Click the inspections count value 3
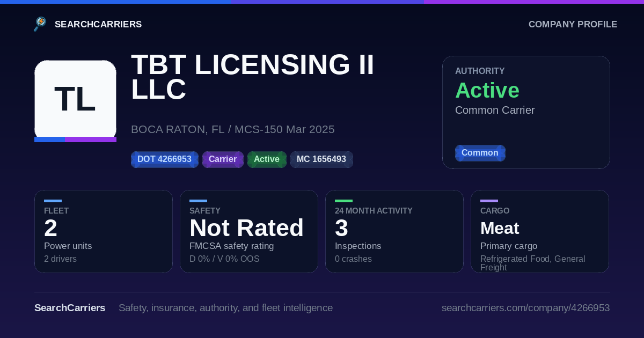Screen dimensions: 644x338 click(x=341, y=228)
